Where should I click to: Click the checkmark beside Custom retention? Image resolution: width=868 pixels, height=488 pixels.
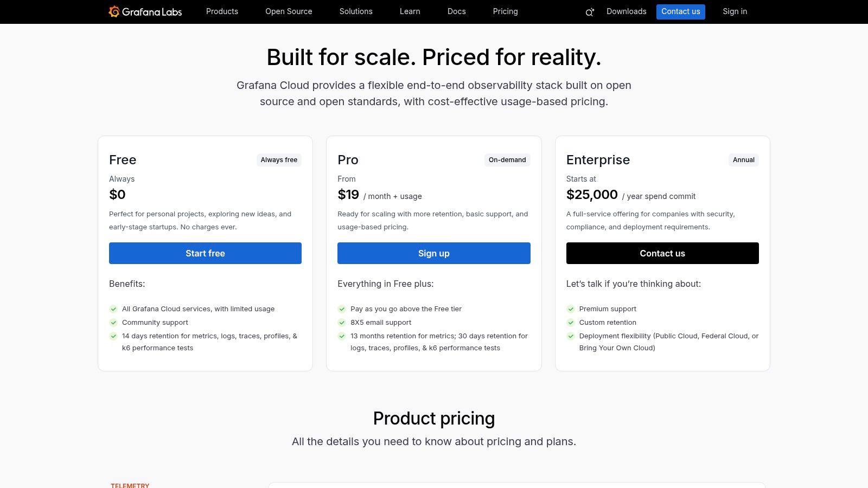pos(571,323)
